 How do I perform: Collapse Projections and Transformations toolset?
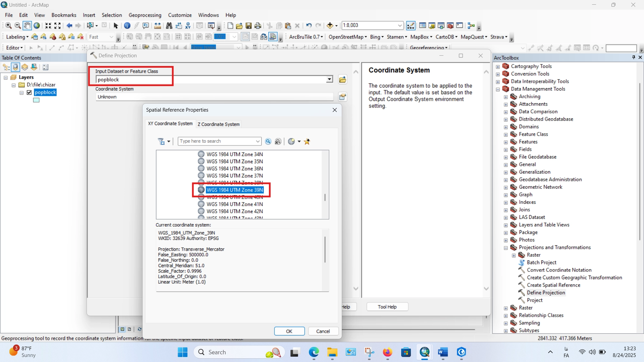click(x=506, y=248)
